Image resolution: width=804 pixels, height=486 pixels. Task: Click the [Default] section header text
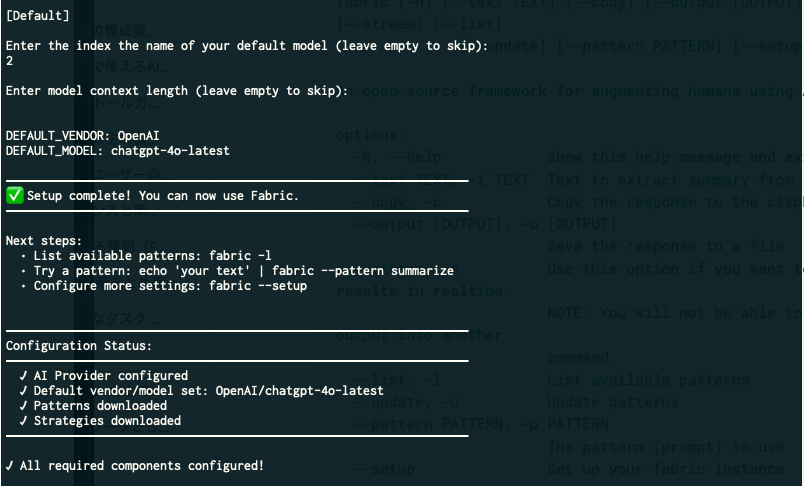click(x=38, y=16)
